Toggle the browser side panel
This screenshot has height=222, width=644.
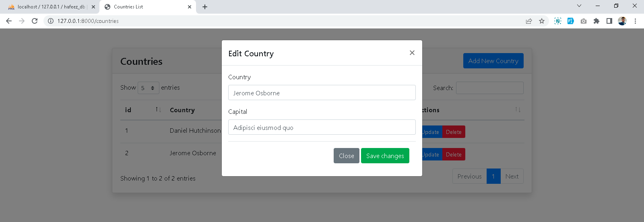pyautogui.click(x=609, y=21)
